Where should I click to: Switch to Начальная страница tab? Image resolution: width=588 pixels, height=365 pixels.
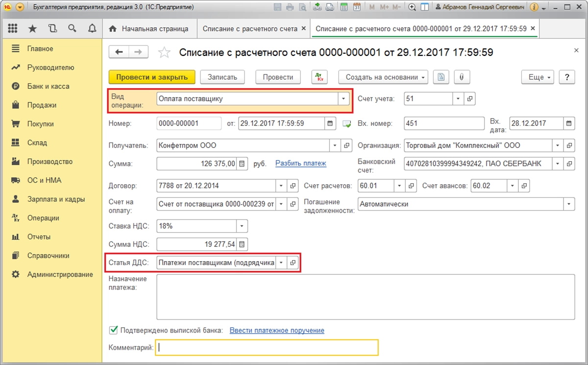click(149, 28)
